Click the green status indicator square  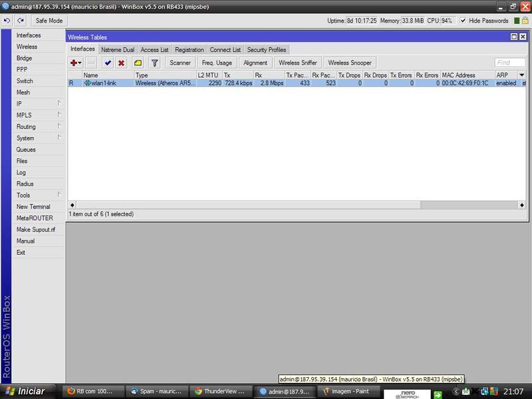517,21
